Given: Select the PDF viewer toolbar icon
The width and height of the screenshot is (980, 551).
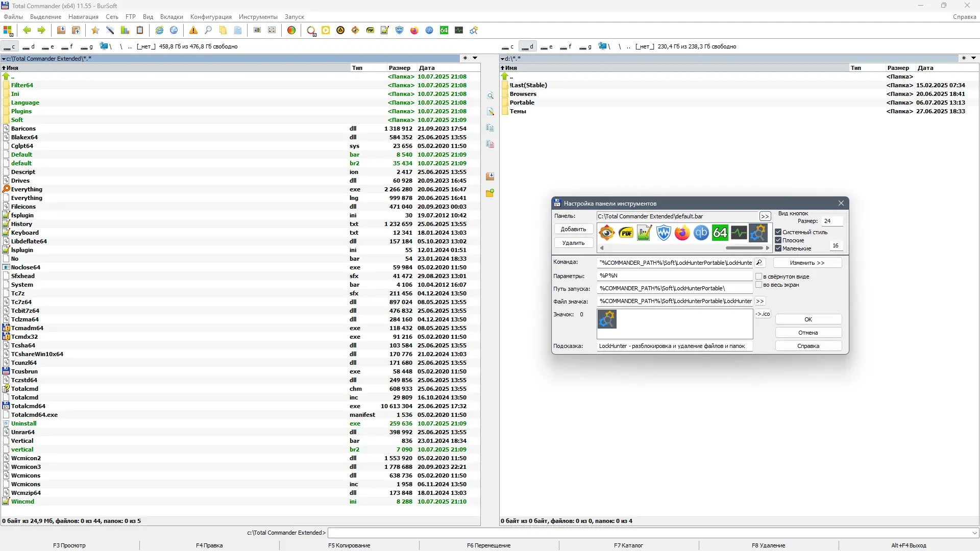Looking at the screenshot, I should tap(371, 30).
